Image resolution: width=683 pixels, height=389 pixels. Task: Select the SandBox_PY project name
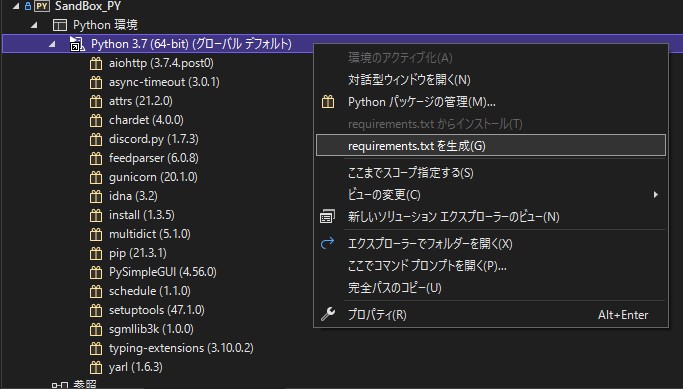click(x=88, y=6)
